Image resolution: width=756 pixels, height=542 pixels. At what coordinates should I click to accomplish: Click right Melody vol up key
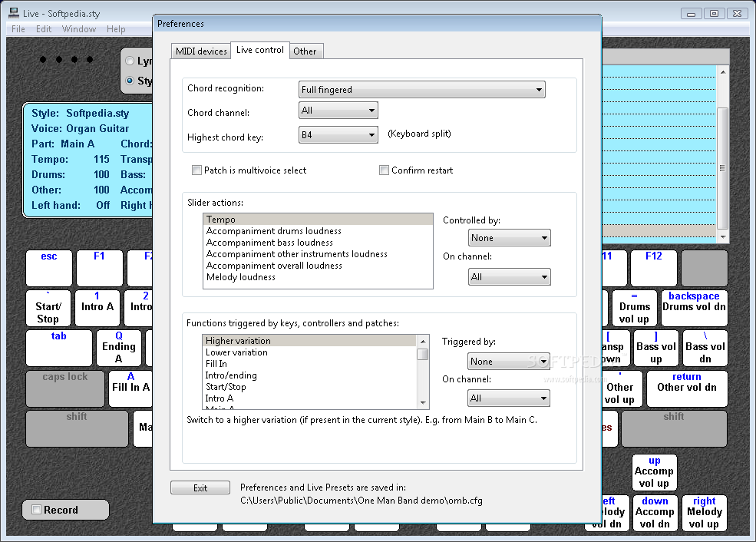click(x=705, y=513)
